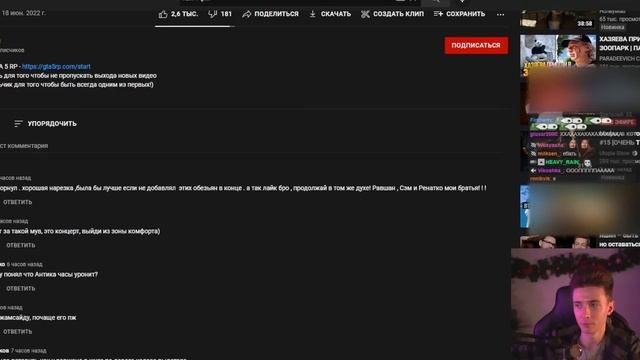This screenshot has width=640, height=360.
Task: Open the 6 часов назад comment timestamp
Action: [24, 264]
